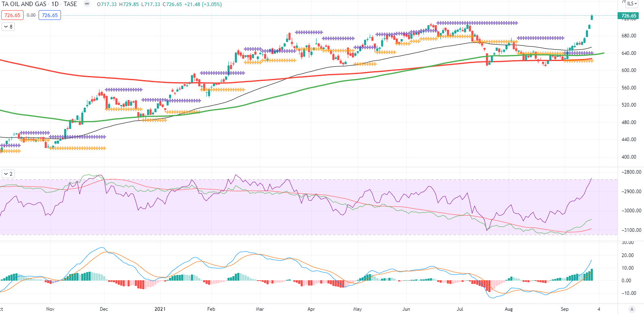644x314 pixels.
Task: Select the tallest latest MACD histogram bar
Action: click(592, 275)
